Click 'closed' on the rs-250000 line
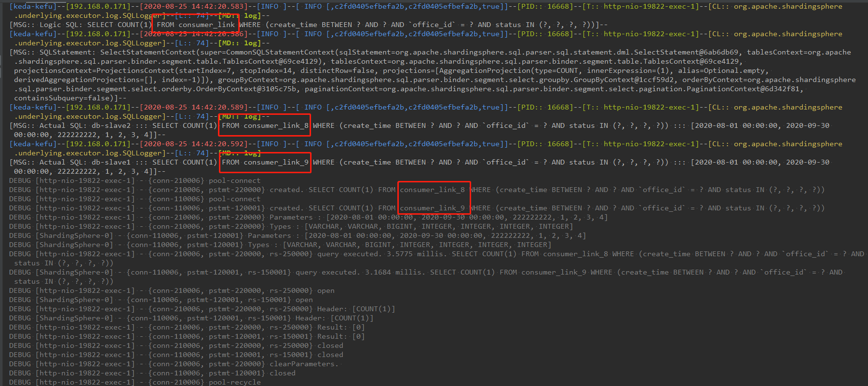 pyautogui.click(x=330, y=345)
